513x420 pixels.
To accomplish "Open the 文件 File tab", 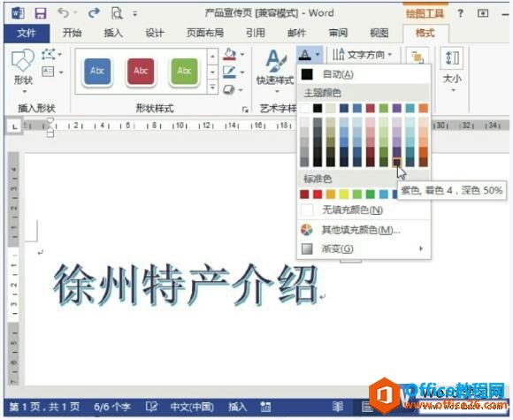I will [27, 33].
